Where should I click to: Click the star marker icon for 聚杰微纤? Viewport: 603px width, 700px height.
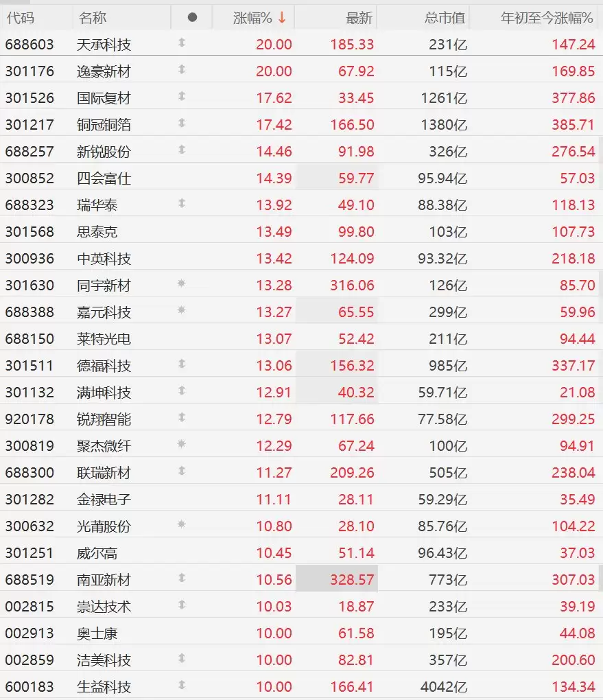coord(181,444)
